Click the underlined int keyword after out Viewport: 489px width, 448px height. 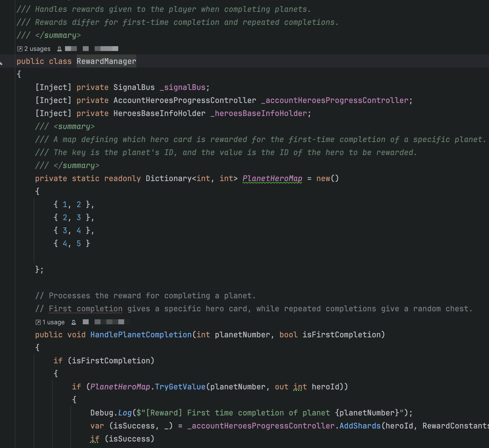click(300, 387)
